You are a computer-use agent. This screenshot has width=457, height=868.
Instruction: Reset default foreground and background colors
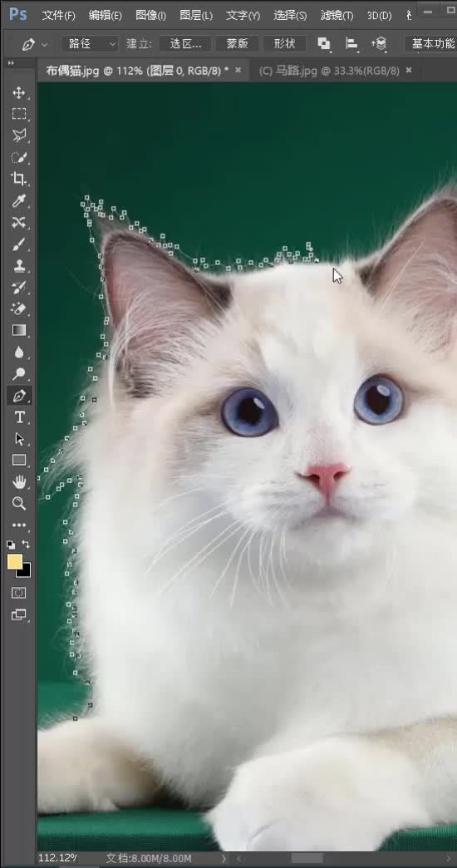pyautogui.click(x=11, y=545)
